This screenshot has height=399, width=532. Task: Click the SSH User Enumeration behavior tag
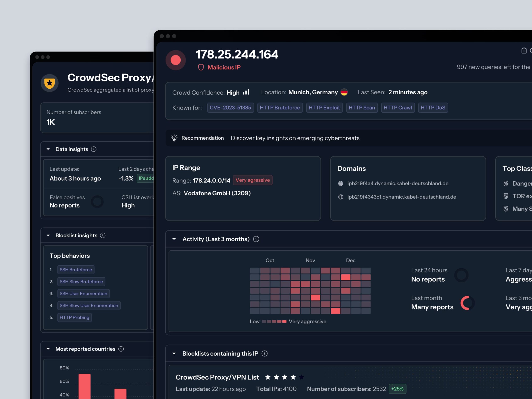[84, 294]
